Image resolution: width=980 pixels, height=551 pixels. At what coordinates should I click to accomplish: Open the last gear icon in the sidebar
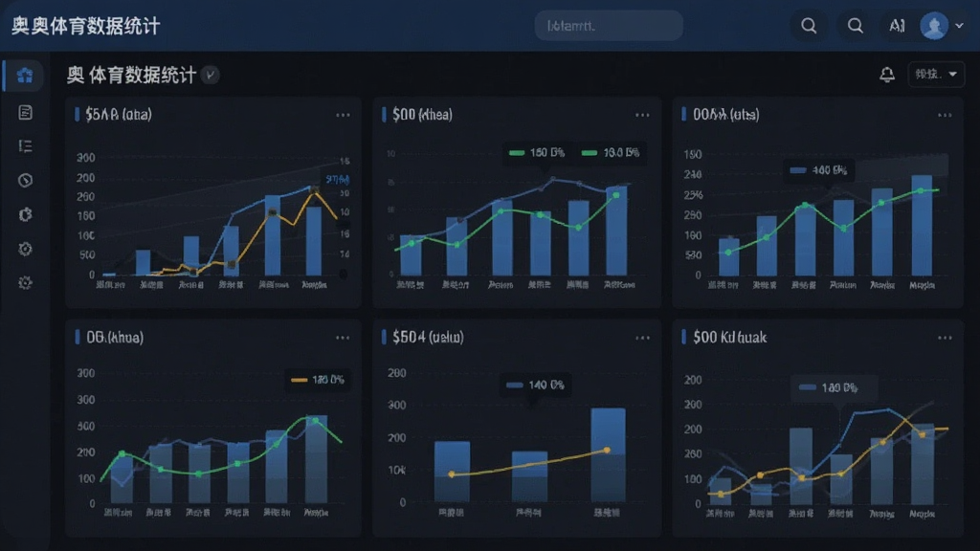coord(25,283)
